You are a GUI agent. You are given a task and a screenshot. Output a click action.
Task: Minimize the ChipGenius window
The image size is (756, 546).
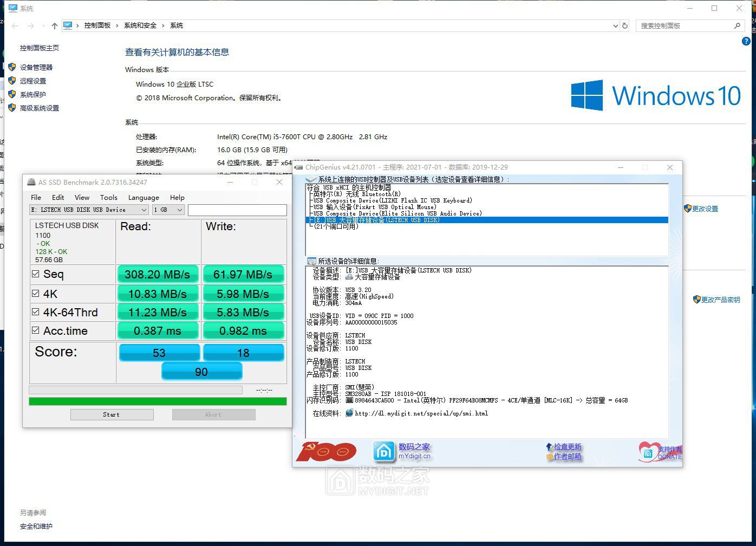click(x=621, y=167)
